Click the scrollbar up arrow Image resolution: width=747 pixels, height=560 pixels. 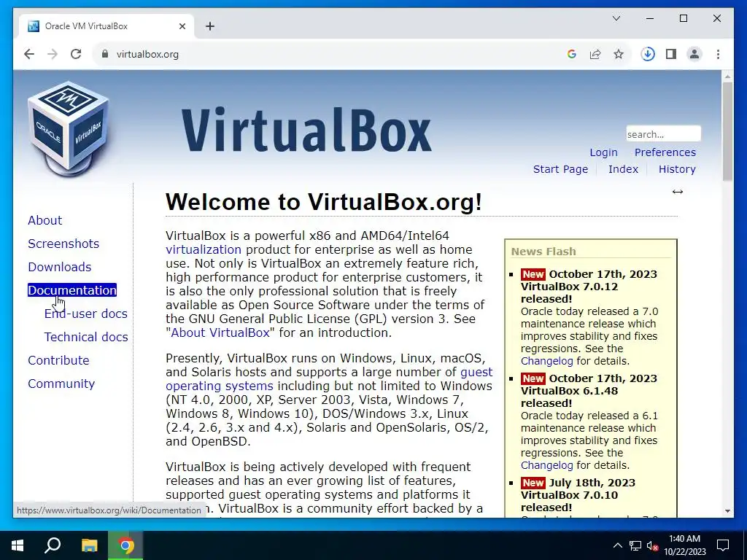click(x=727, y=76)
